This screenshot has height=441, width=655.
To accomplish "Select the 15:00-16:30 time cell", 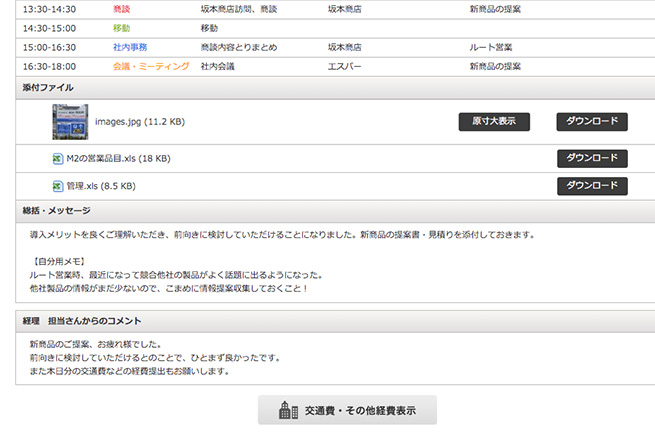I will point(49,47).
